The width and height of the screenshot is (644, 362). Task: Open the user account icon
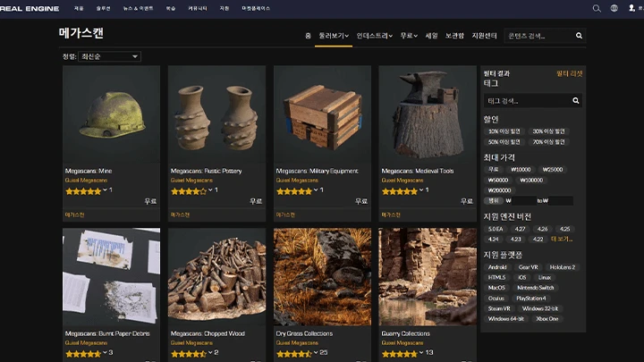[631, 8]
